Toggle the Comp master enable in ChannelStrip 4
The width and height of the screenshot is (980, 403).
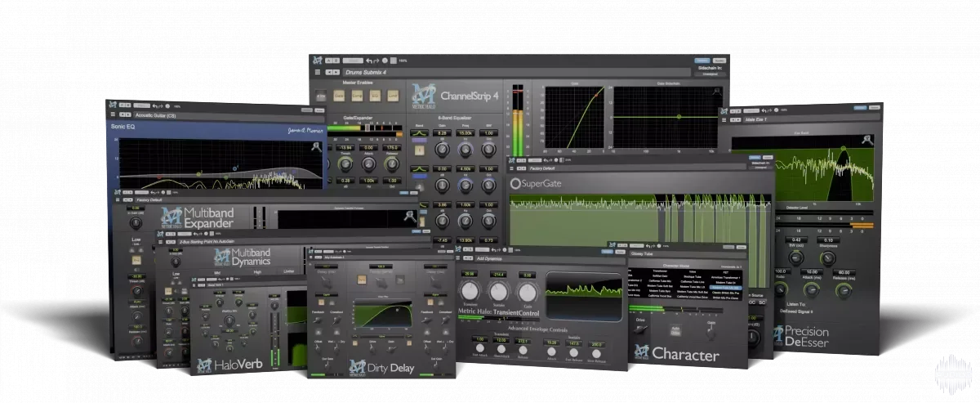pyautogui.click(x=357, y=96)
